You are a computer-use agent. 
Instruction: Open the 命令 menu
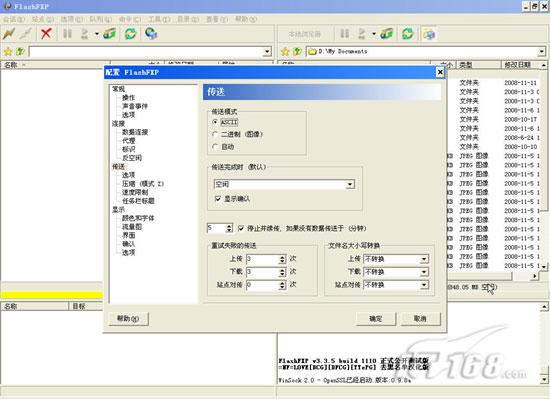(129, 19)
